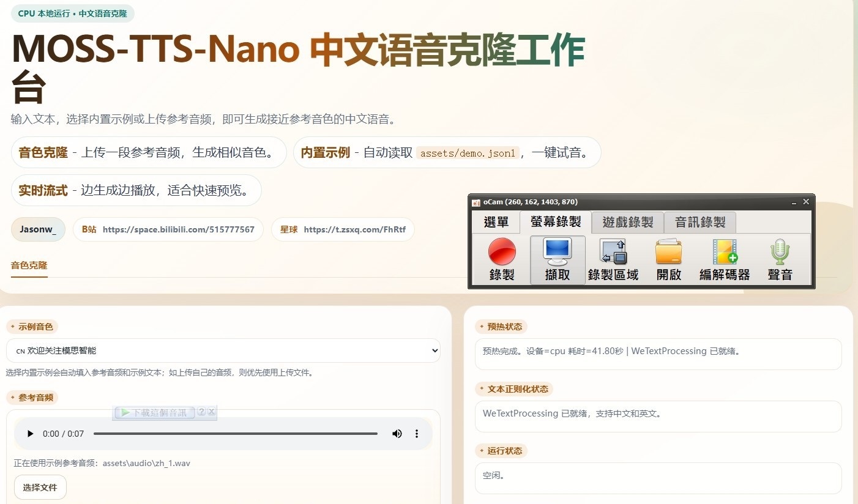Click the 预热状态 label
Image resolution: width=858 pixels, height=504 pixels.
[501, 327]
